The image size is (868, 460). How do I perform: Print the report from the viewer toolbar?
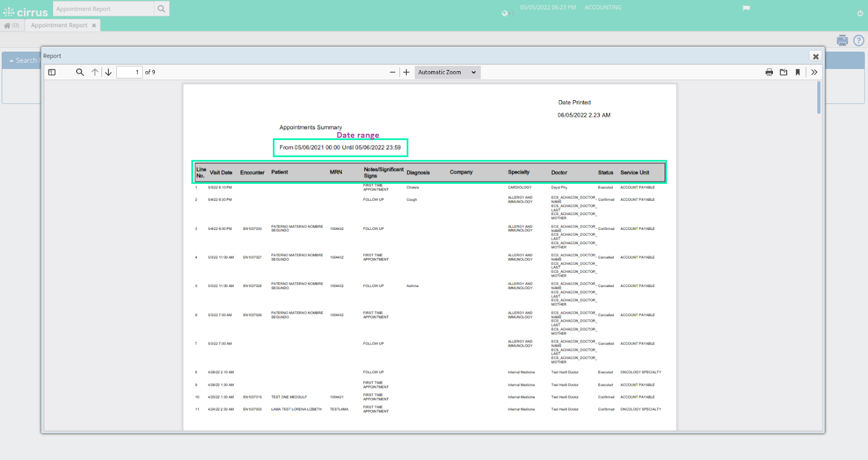pyautogui.click(x=769, y=72)
